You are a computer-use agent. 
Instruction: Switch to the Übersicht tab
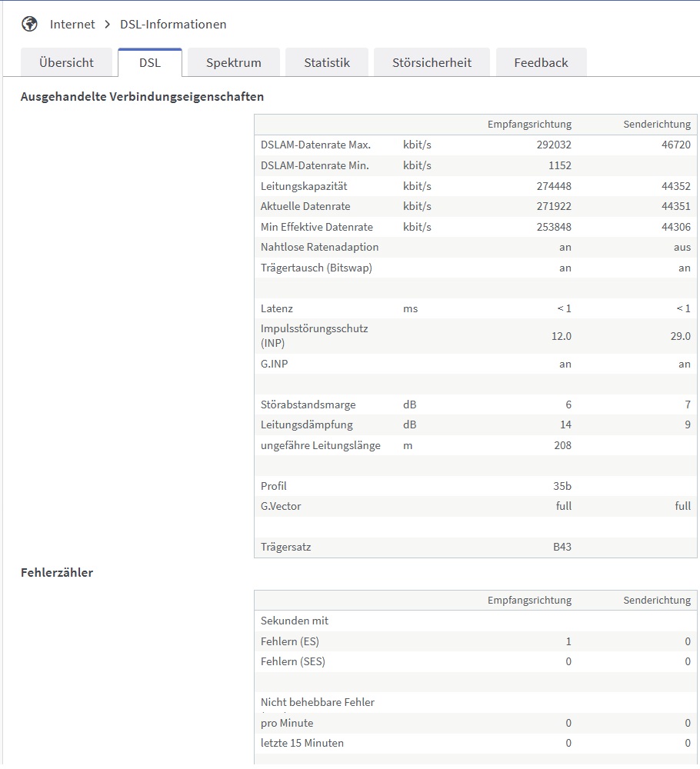click(x=66, y=63)
